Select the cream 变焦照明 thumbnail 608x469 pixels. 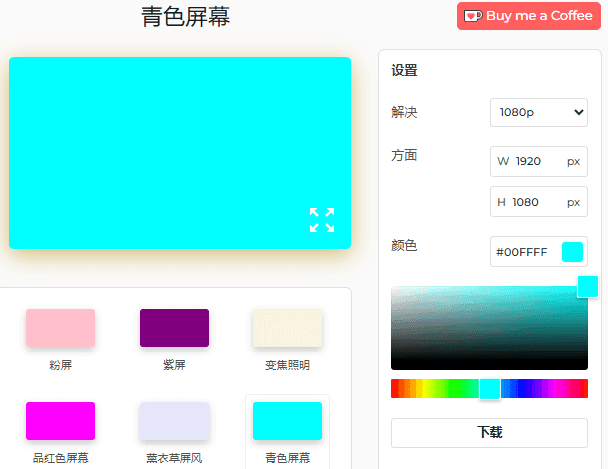[x=287, y=328]
